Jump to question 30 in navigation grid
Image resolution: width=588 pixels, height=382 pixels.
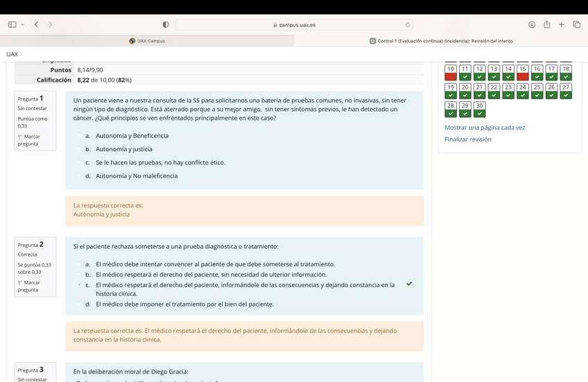pos(479,110)
